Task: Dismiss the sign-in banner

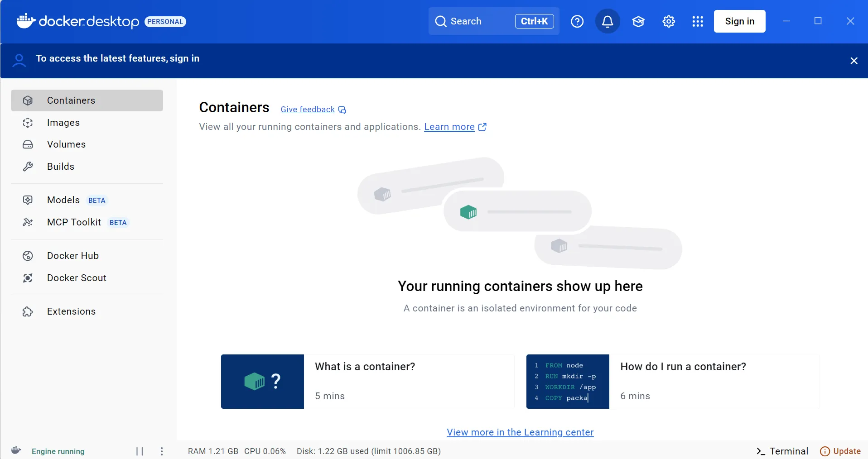Action: coord(854,61)
